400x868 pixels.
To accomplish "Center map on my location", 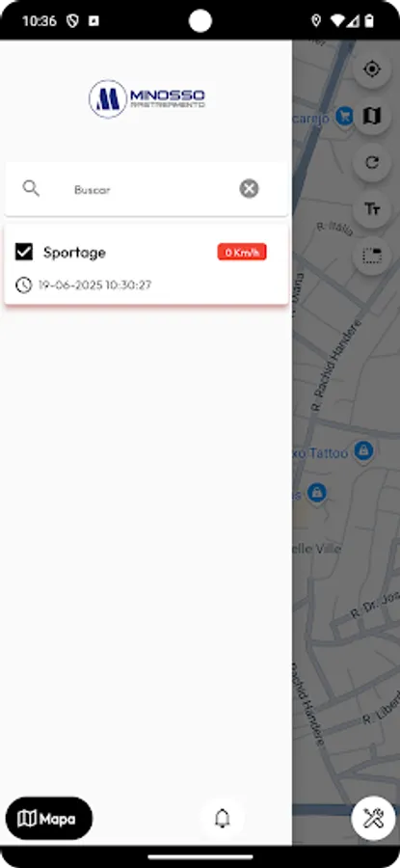I will point(372,69).
